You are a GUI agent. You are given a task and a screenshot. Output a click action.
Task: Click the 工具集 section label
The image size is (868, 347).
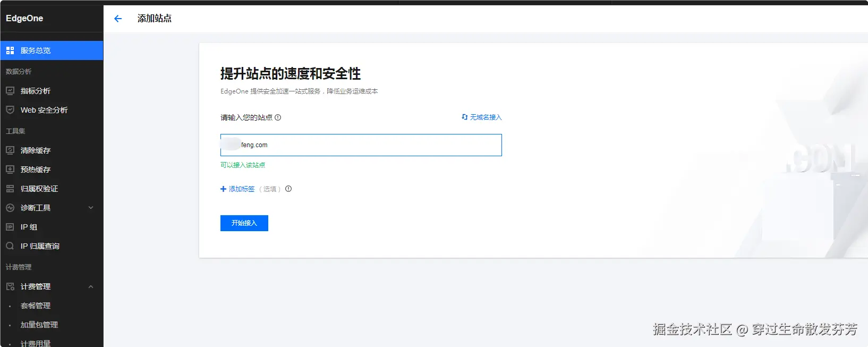pyautogui.click(x=15, y=131)
